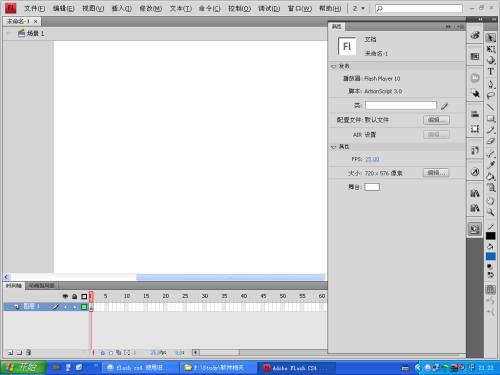Open the properties panel options menu
The height and width of the screenshot is (375, 500).
point(461,27)
